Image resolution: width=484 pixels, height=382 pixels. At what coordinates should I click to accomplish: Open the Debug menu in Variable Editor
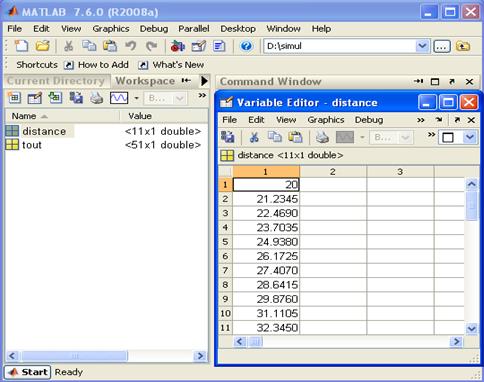[369, 120]
